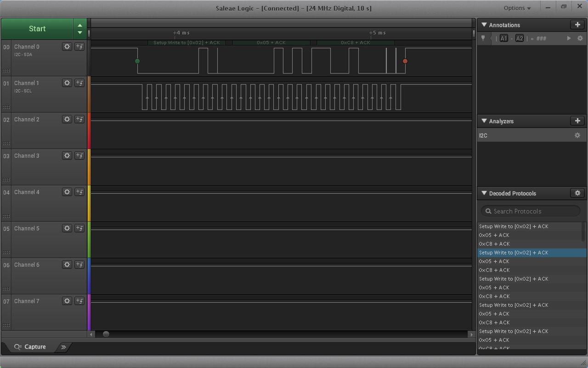Click the +4 ms time ruler label
Viewport: 588px width, 368px height.
click(181, 33)
